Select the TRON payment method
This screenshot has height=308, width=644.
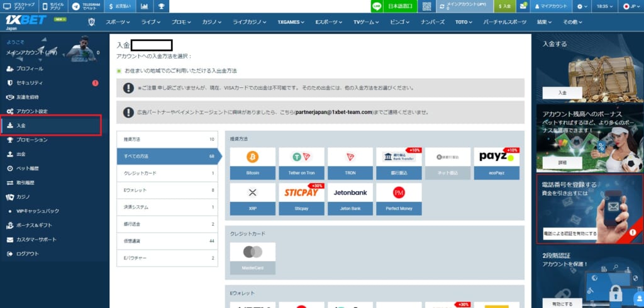350,163
